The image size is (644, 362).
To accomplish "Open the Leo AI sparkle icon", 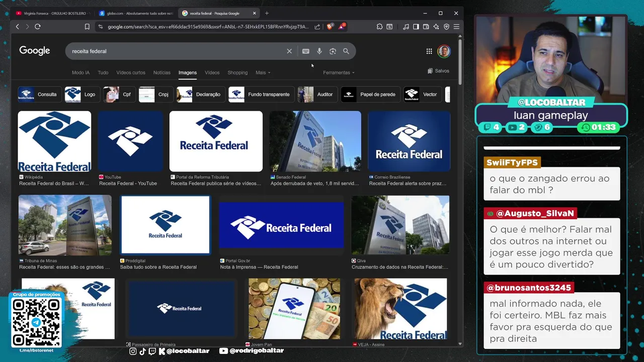I will [x=436, y=27].
